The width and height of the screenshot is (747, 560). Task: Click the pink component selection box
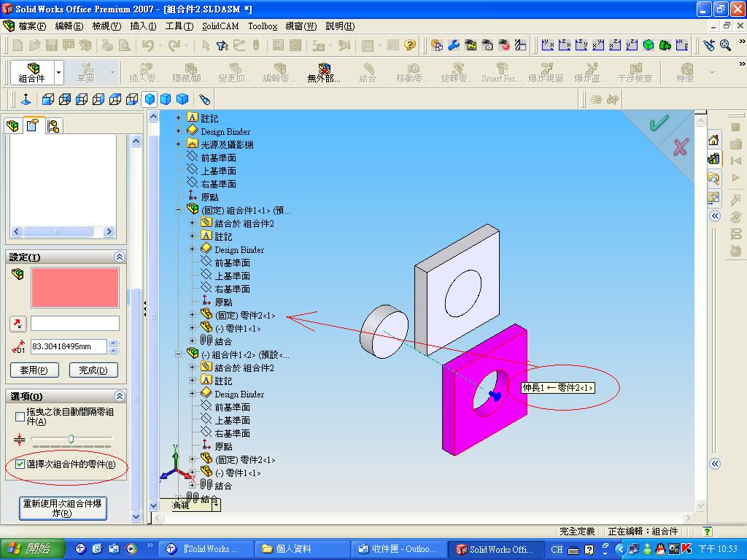(75, 287)
